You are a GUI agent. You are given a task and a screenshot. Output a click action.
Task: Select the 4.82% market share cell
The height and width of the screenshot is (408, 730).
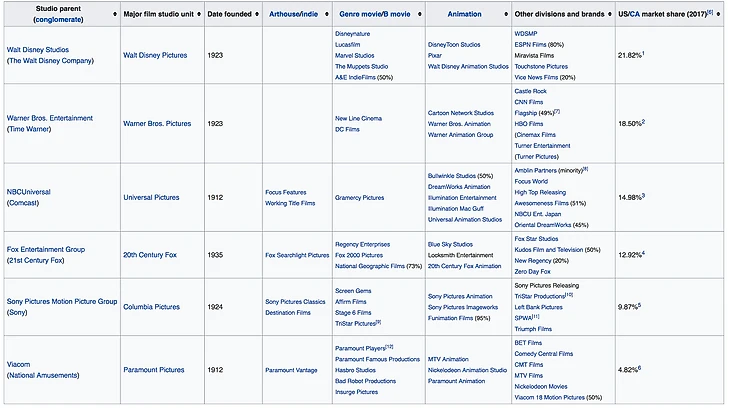coord(669,370)
